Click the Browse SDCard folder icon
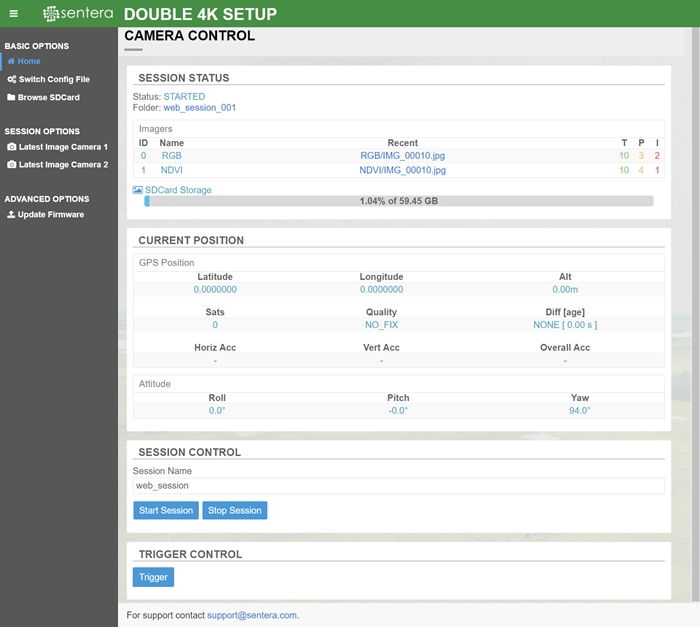700x627 pixels. 11,98
